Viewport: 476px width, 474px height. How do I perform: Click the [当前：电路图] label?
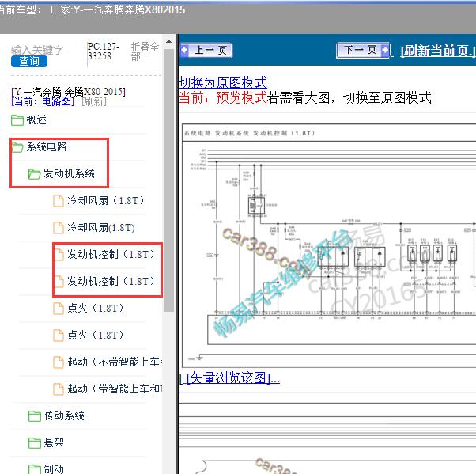[43, 101]
